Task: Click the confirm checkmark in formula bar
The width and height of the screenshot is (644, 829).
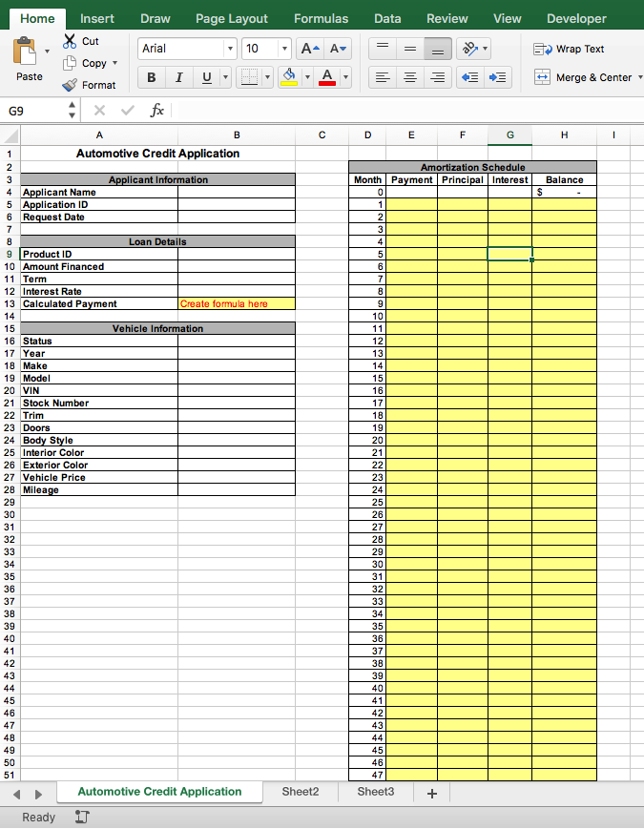Action: 128,111
